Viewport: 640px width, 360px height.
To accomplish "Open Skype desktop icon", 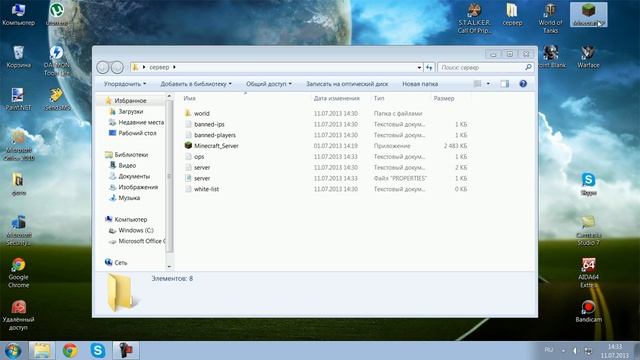I will click(588, 184).
